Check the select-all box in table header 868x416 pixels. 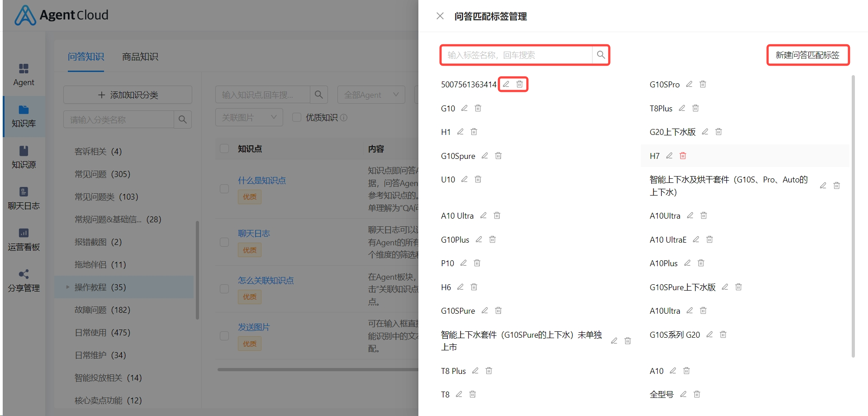click(x=224, y=148)
